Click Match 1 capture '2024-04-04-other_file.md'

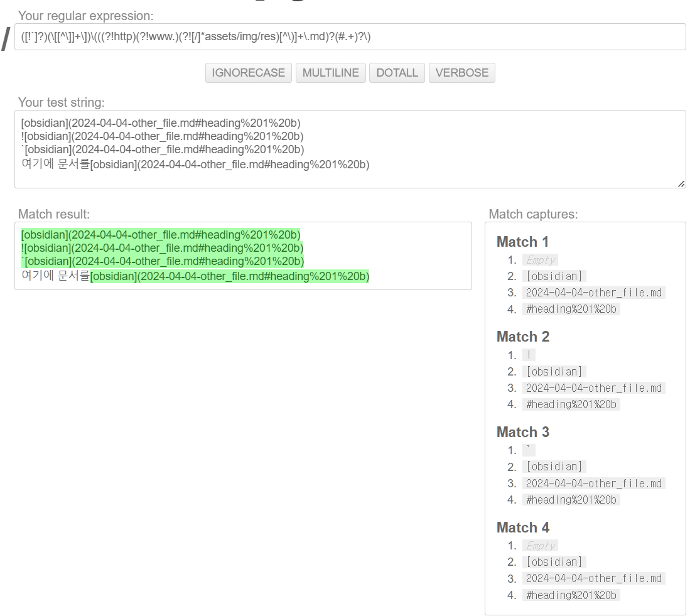(594, 293)
